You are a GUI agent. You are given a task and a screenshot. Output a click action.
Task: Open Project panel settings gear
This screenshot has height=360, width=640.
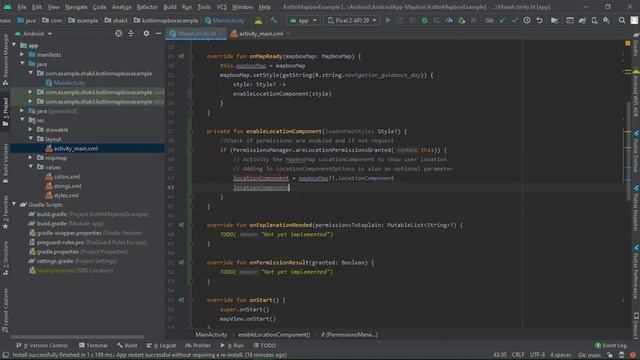click(x=146, y=33)
